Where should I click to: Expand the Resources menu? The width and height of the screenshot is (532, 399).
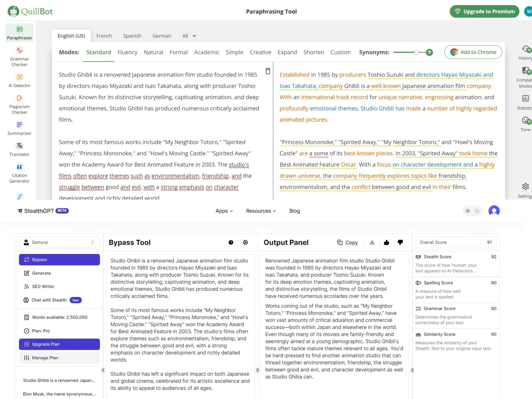point(261,211)
